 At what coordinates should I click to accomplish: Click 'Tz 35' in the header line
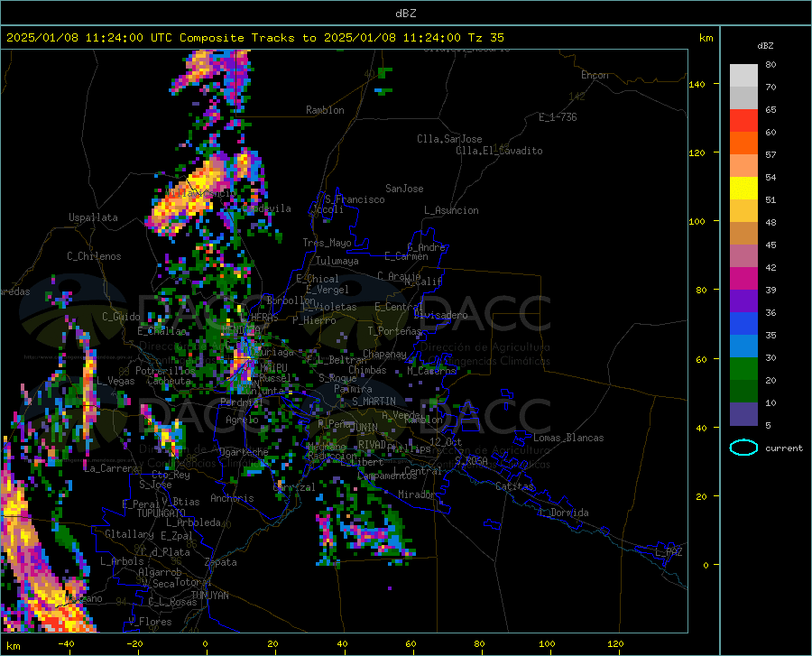(485, 38)
